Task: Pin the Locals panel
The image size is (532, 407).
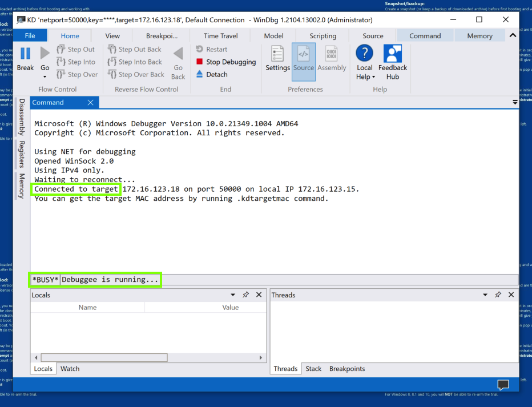Action: click(245, 295)
